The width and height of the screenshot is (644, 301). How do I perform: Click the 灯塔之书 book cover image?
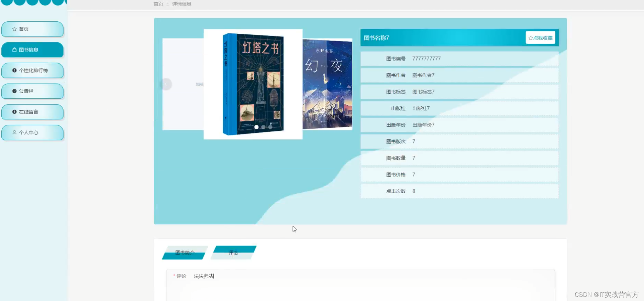pyautogui.click(x=253, y=84)
